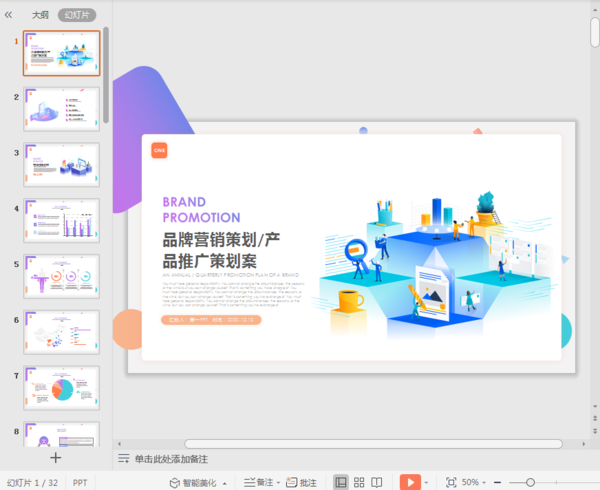Open 智能美化 smart beautify
600x490 pixels.
coord(193,483)
